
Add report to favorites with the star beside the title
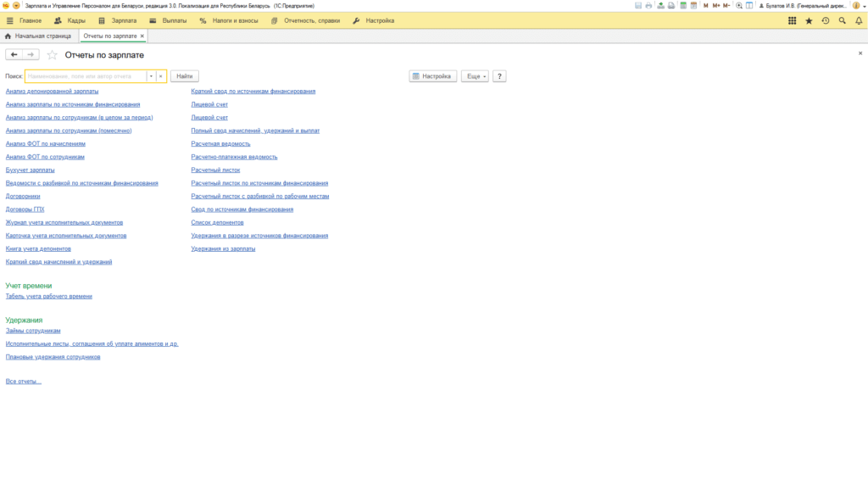pyautogui.click(x=52, y=55)
